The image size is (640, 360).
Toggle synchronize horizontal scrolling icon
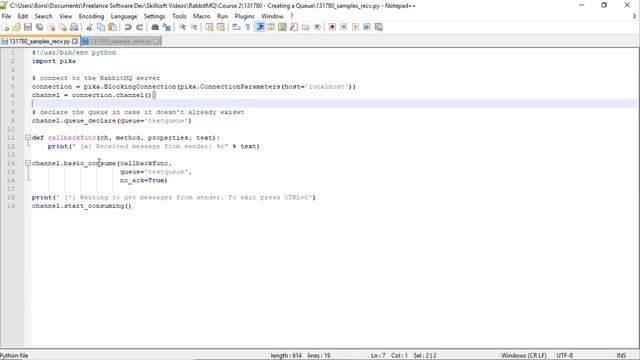tap(221, 27)
